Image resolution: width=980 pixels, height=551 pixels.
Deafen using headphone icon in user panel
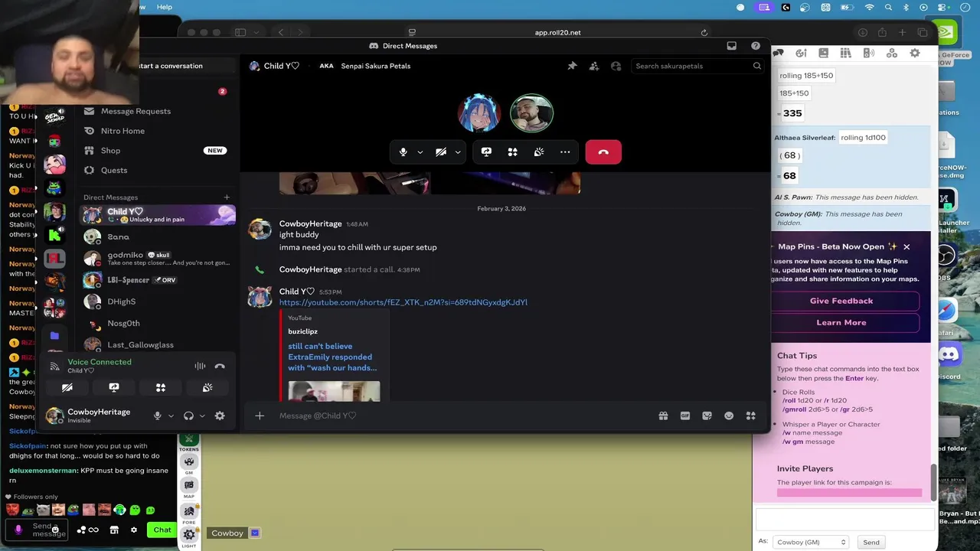188,416
